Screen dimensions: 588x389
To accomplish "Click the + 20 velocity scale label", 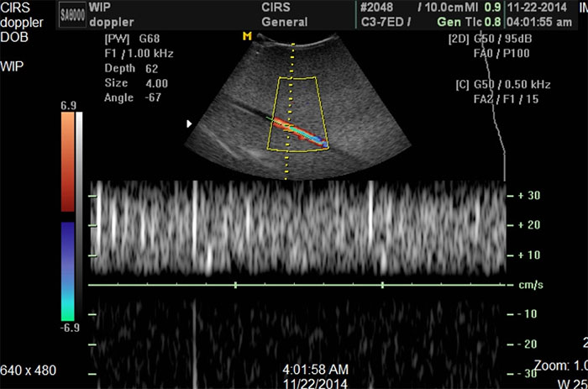I will pos(529,225).
